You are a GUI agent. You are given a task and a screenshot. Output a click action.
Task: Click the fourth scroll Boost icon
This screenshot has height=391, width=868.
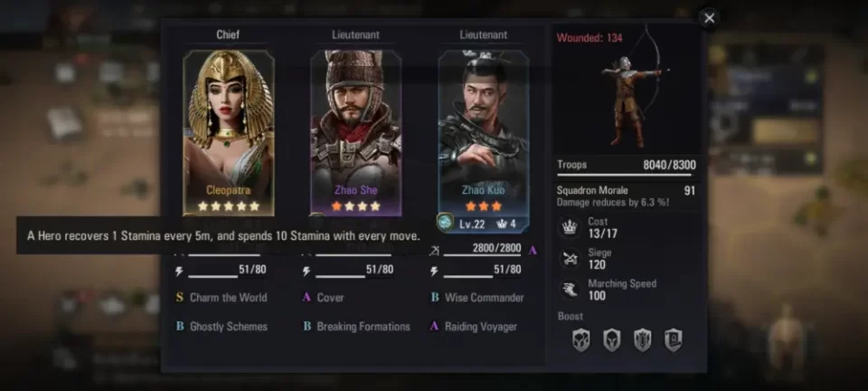pos(673,340)
